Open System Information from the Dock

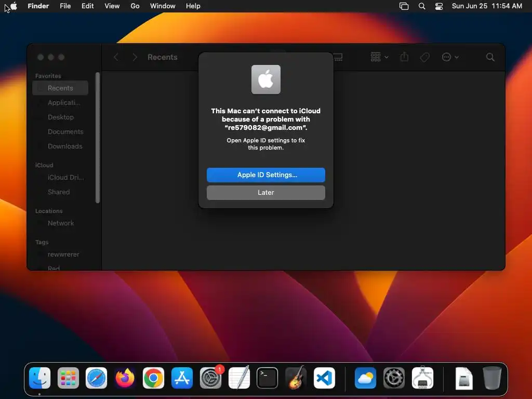coord(422,377)
